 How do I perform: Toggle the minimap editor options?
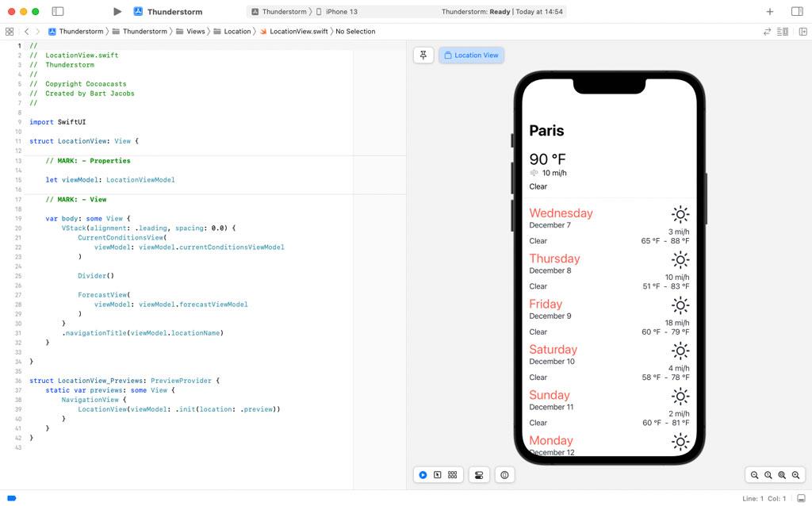point(784,31)
